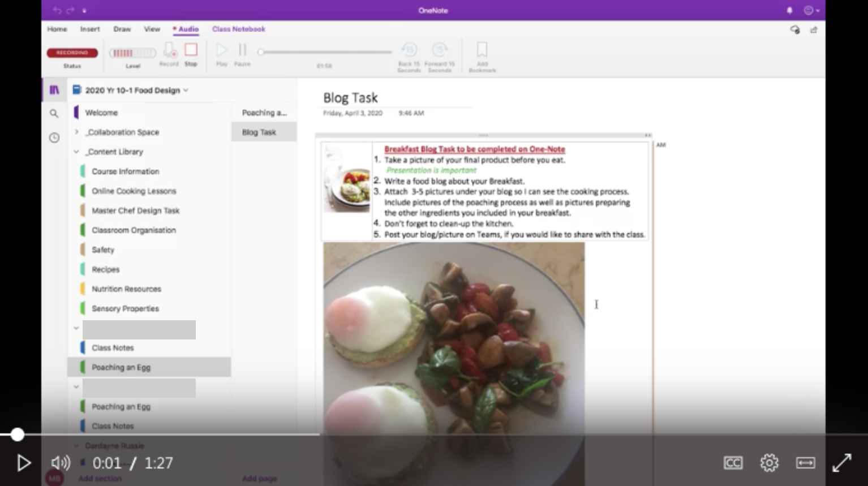Click the breakfast thumbnail image in note
The image size is (868, 486).
point(347,178)
